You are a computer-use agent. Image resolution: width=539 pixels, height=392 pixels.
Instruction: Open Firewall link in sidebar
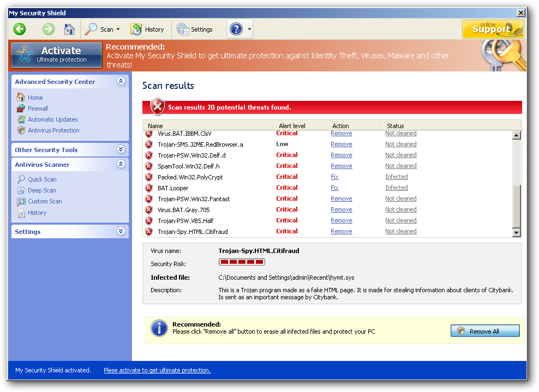[38, 108]
